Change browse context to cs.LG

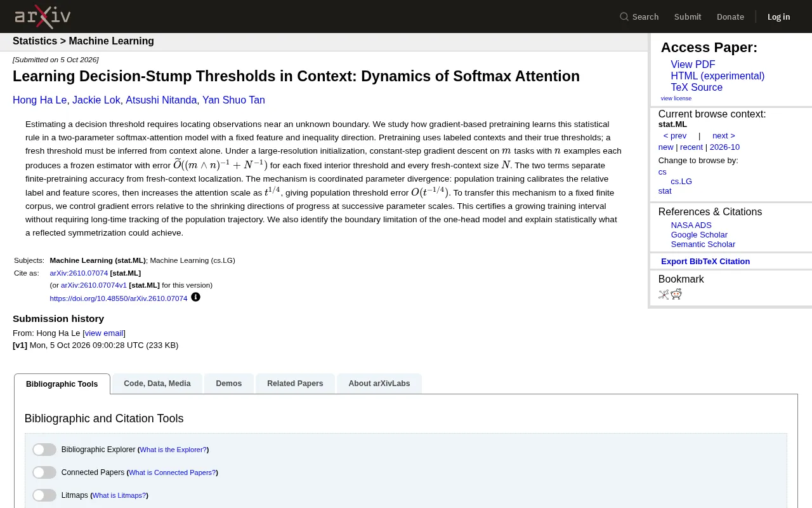coord(681,182)
